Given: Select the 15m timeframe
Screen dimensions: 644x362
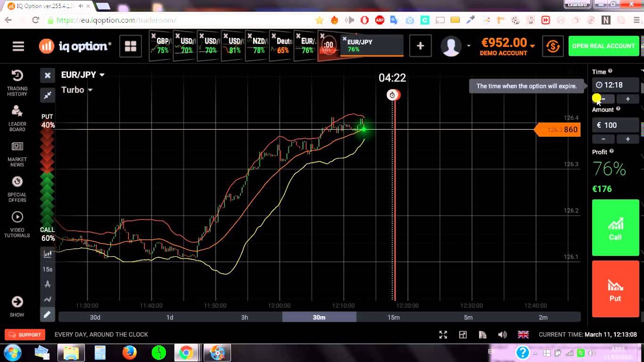Looking at the screenshot, I should coord(393,317).
